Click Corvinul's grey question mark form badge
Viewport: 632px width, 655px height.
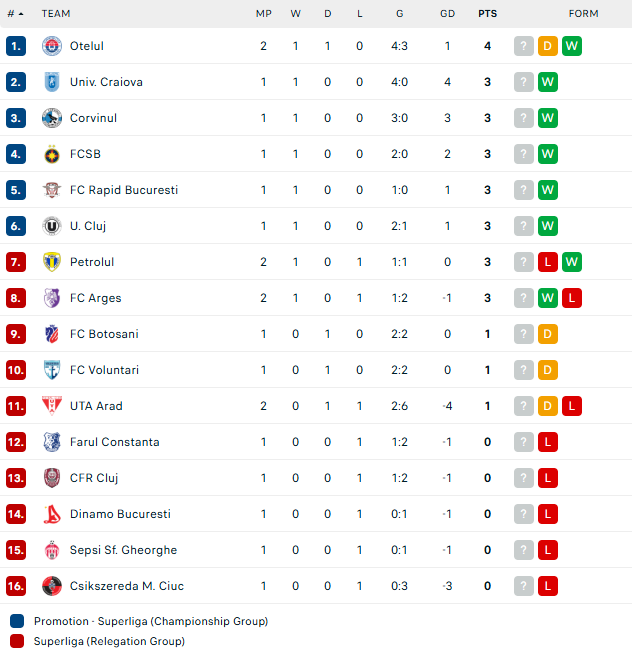coord(523,118)
